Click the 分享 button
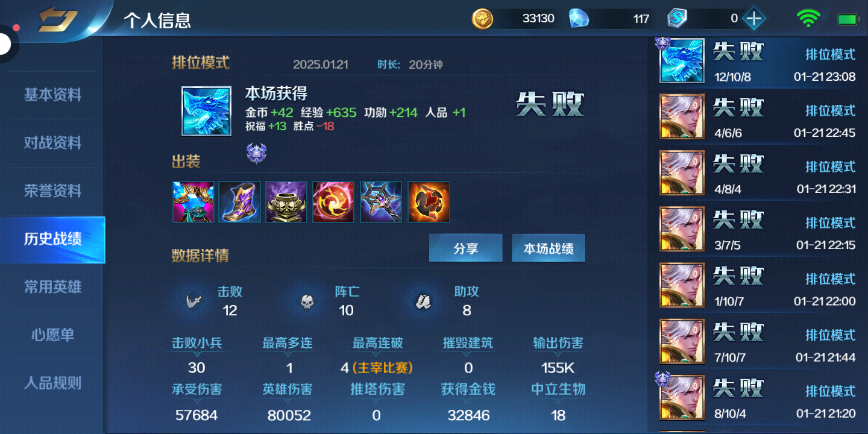This screenshot has width=868, height=434. [x=465, y=248]
